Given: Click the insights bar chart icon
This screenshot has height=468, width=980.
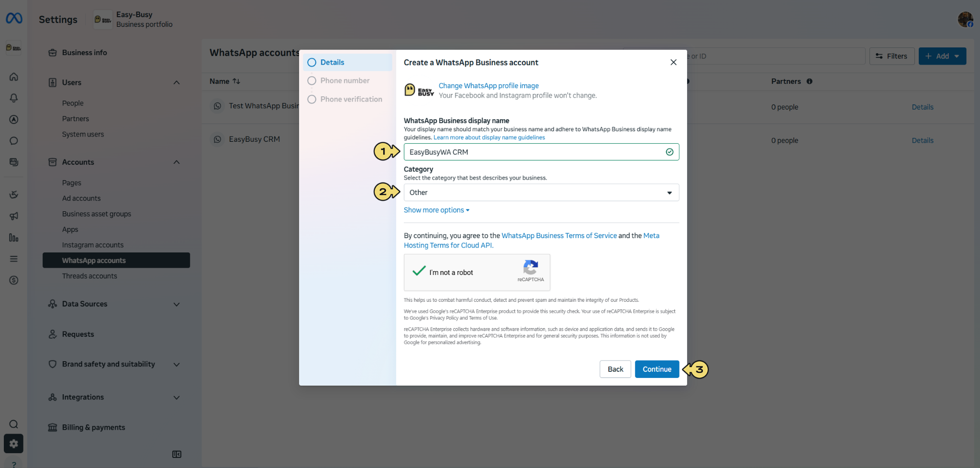Looking at the screenshot, I should [14, 238].
